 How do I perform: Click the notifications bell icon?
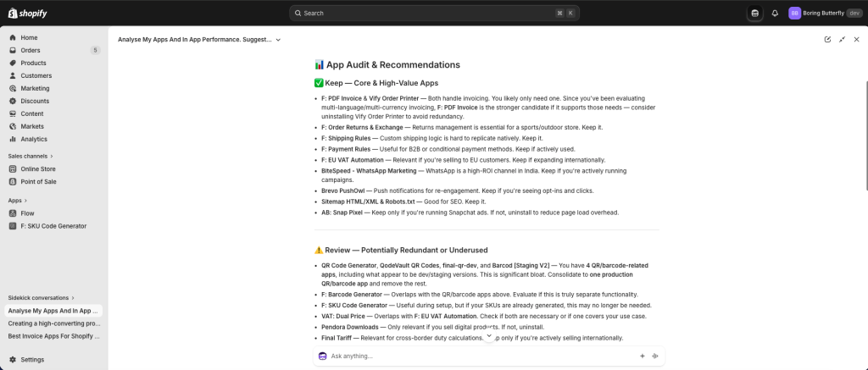tap(775, 13)
